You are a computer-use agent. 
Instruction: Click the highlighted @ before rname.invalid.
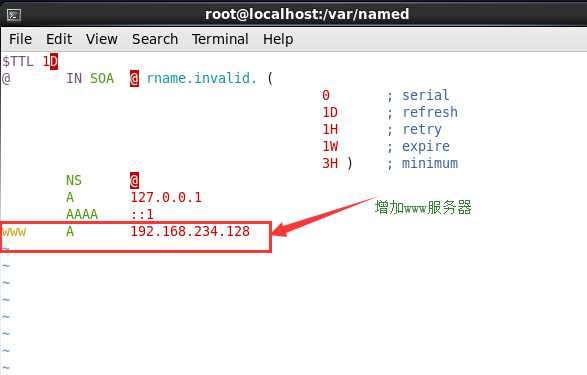134,79
